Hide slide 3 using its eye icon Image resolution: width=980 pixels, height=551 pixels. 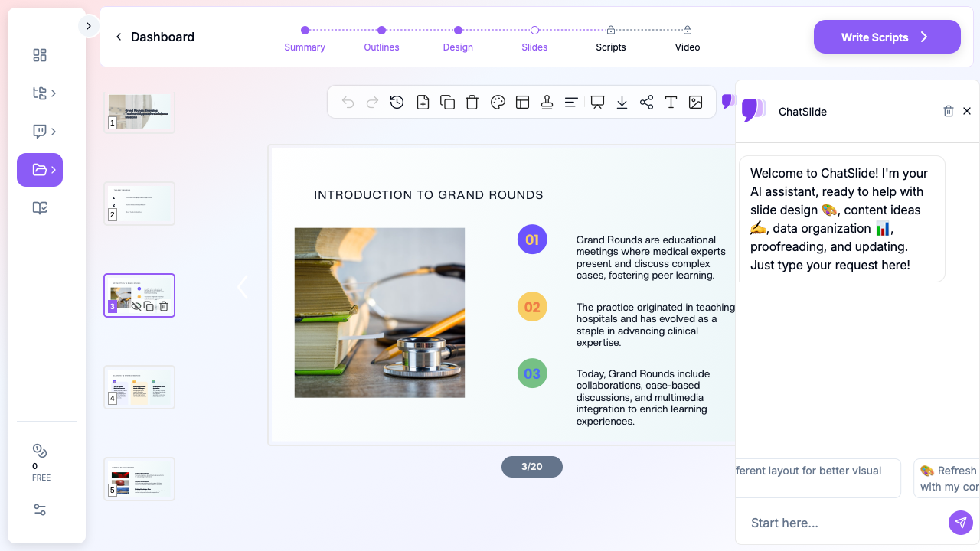(x=136, y=306)
